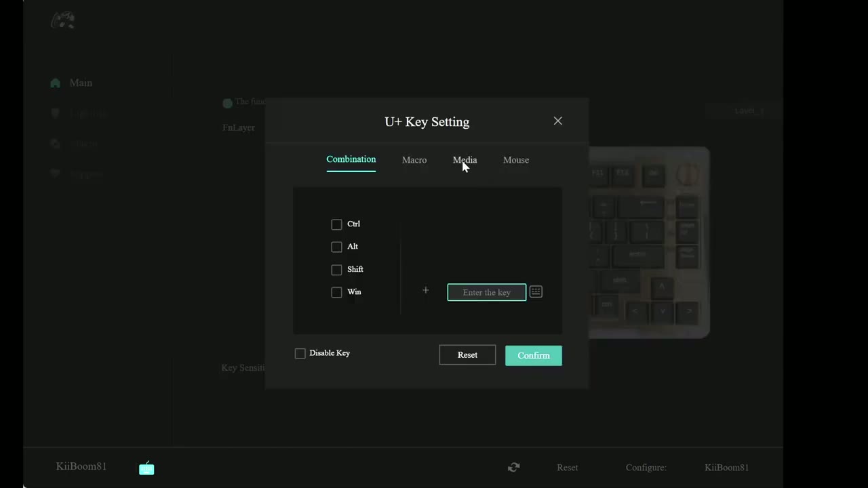Click the home icon next to Main
The height and width of the screenshot is (488, 868).
click(x=56, y=83)
